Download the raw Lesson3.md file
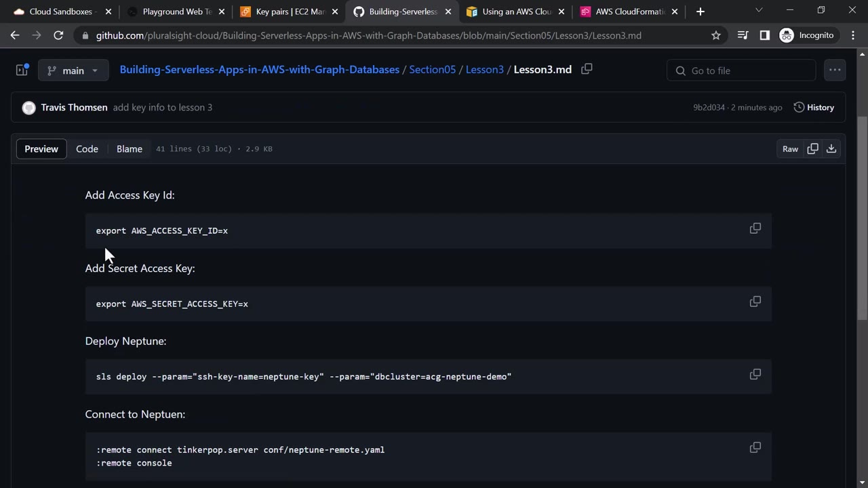This screenshot has width=868, height=488. 831,149
